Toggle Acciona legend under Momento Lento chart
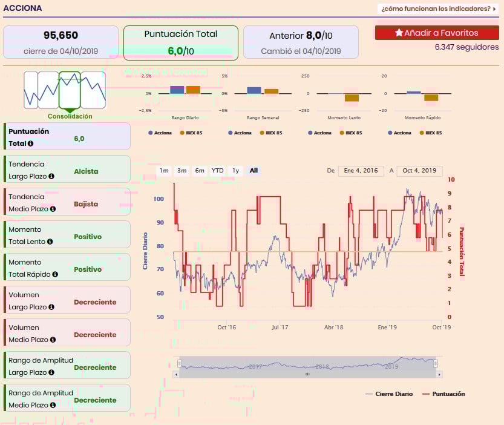 coord(319,133)
